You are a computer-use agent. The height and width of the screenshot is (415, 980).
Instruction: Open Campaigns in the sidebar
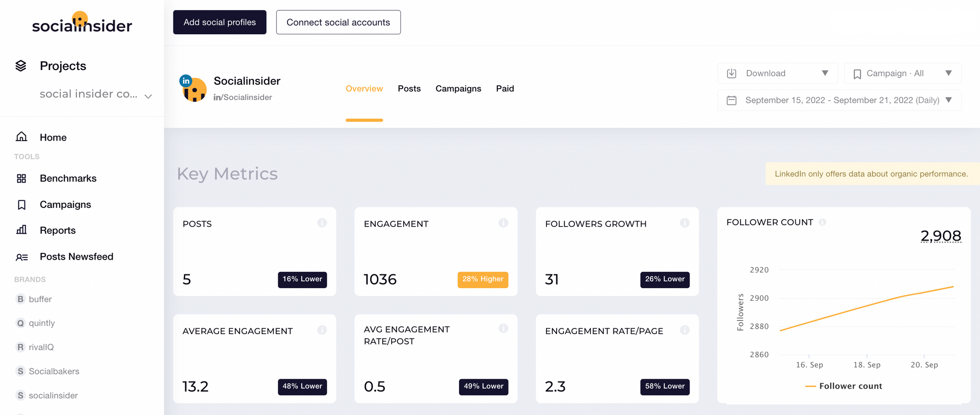click(x=65, y=204)
